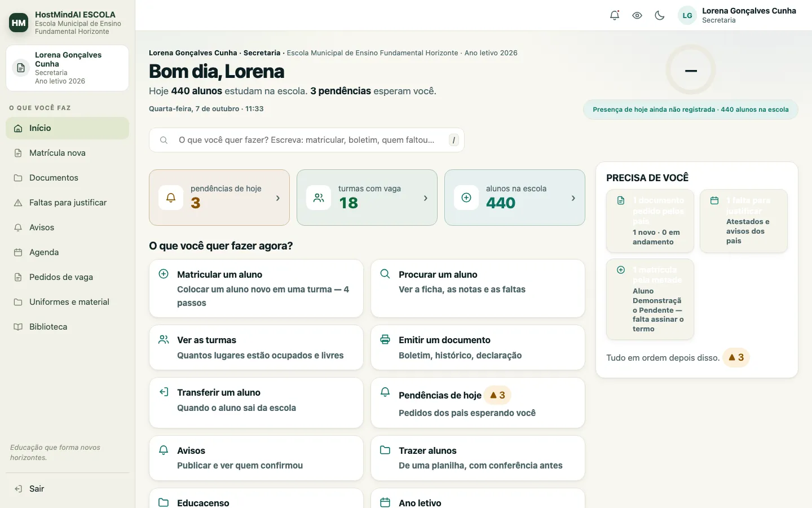Focus the 'O que você quer fazer?' search field
This screenshot has width=812, height=508.
(x=307, y=140)
